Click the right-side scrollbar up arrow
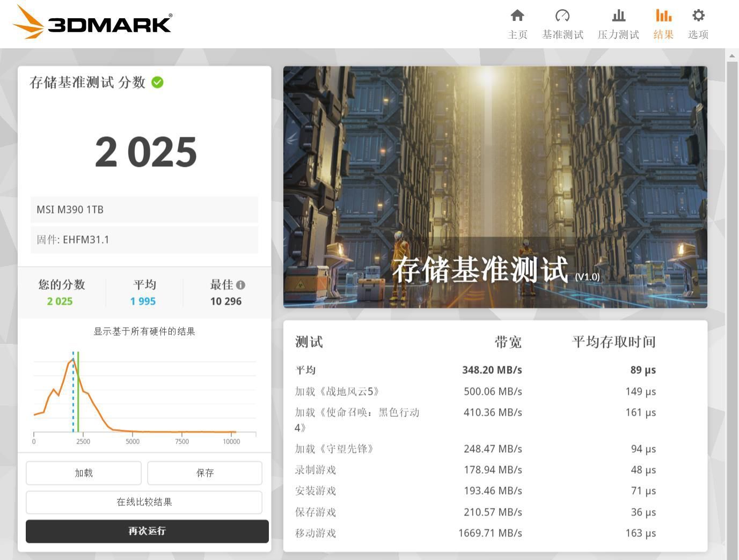Image resolution: width=739 pixels, height=560 pixels. pyautogui.click(x=731, y=55)
